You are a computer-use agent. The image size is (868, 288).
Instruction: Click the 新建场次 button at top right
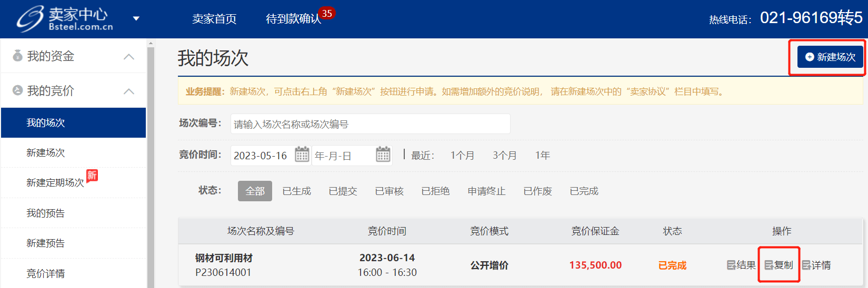click(x=830, y=57)
